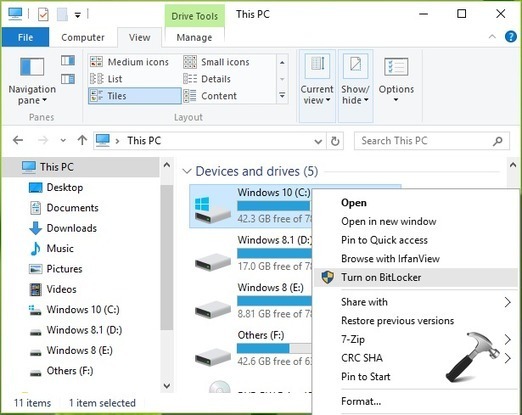
Task: Click the search magnifier icon
Action: 498,141
